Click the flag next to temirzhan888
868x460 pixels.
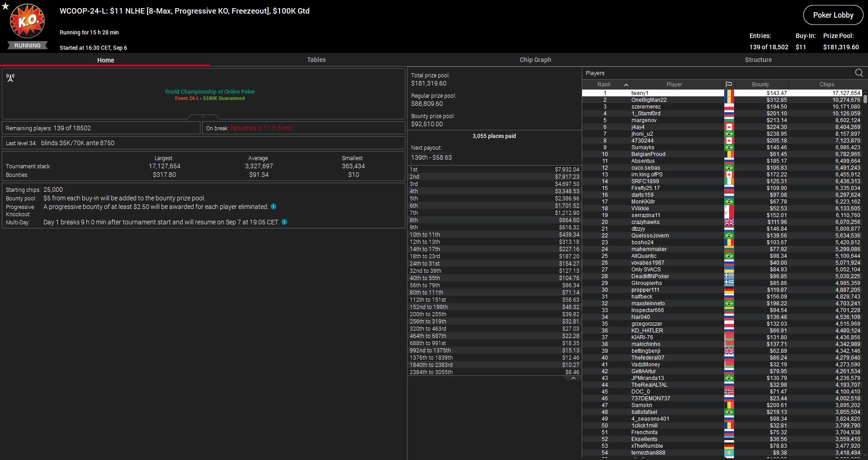(729, 453)
